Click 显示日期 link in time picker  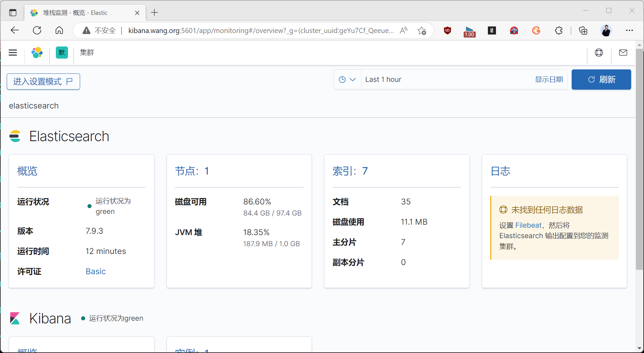(x=549, y=79)
